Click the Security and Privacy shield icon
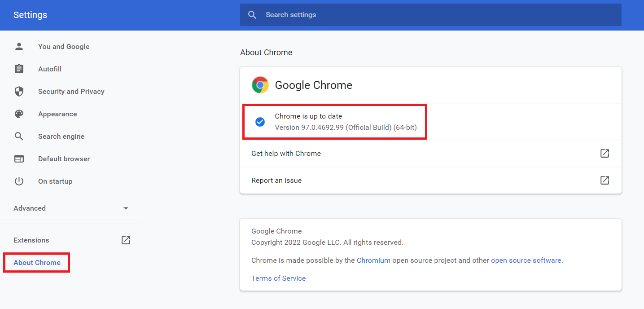 point(19,91)
